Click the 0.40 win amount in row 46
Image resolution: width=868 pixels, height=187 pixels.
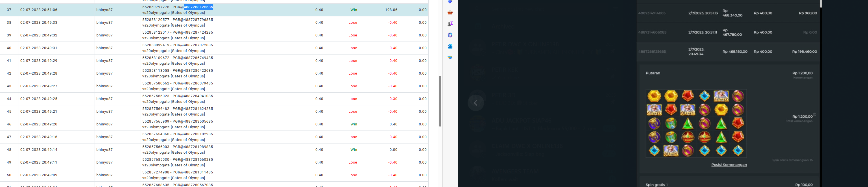click(393, 124)
